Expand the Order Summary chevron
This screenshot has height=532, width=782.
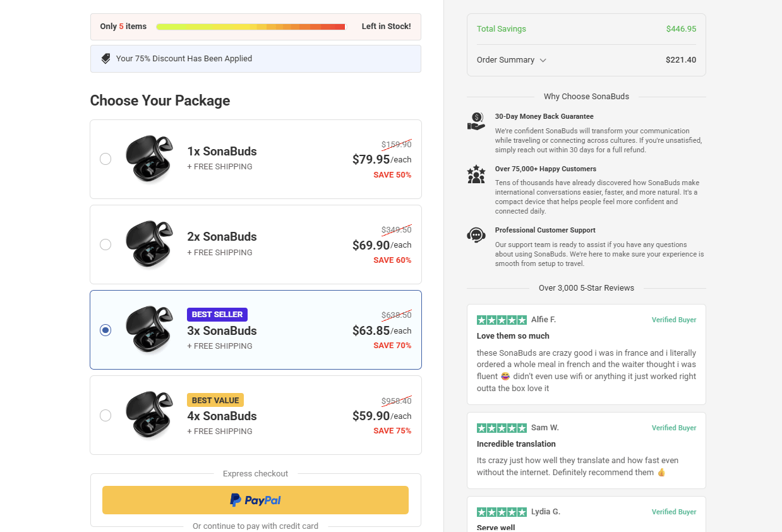tap(543, 61)
